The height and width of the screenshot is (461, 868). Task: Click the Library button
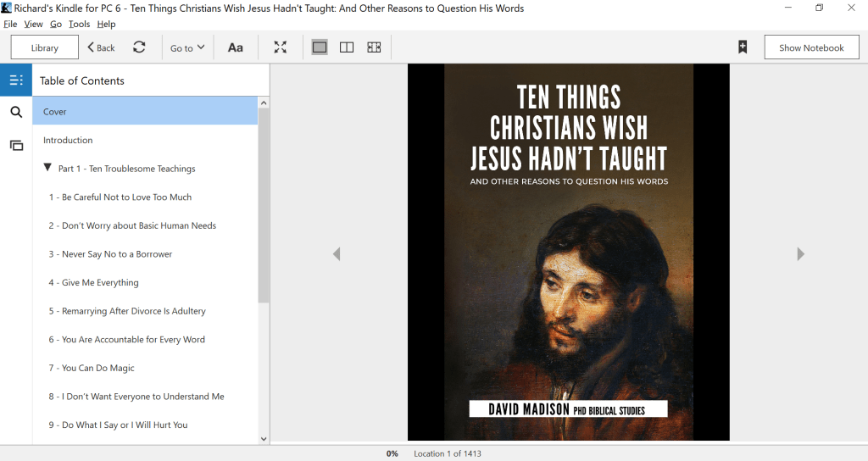click(45, 47)
